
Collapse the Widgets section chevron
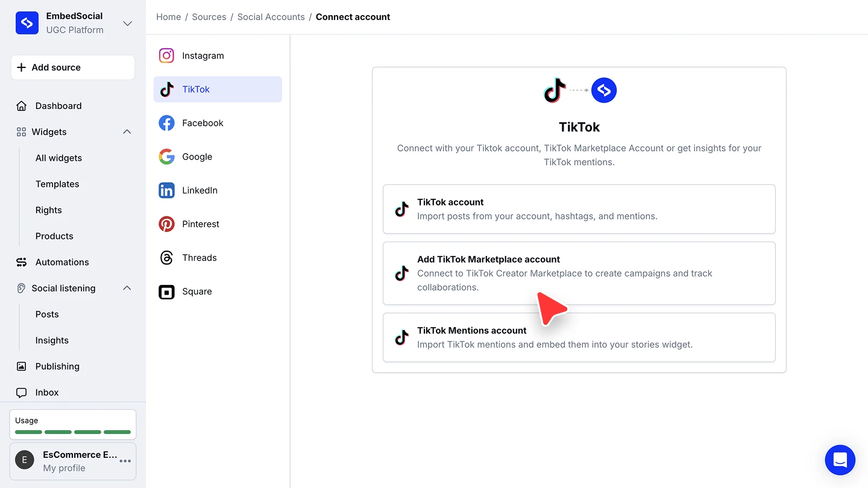point(127,132)
